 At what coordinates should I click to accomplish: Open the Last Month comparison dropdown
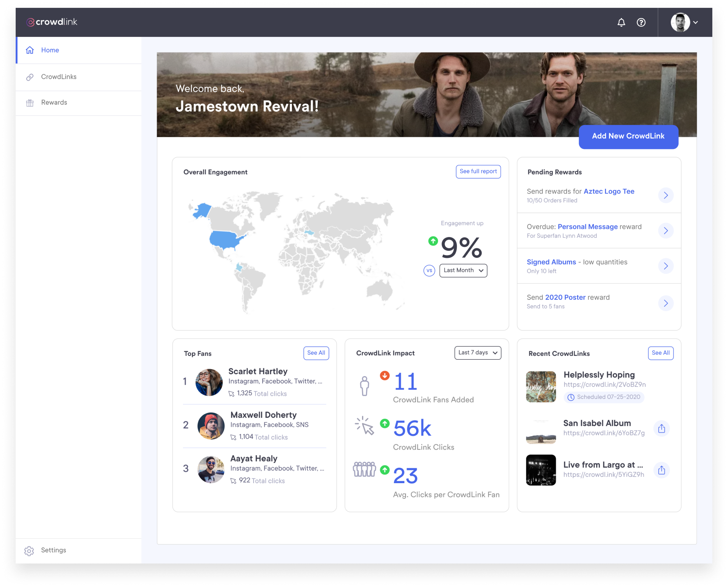(x=463, y=270)
